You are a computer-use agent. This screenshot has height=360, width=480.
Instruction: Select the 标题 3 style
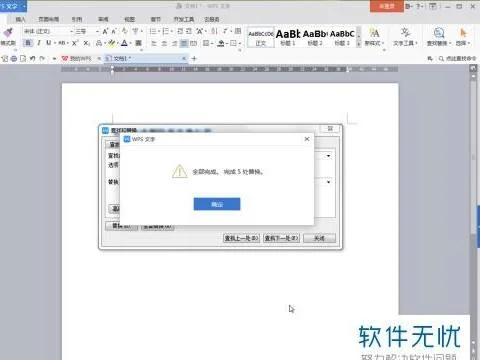coord(342,37)
